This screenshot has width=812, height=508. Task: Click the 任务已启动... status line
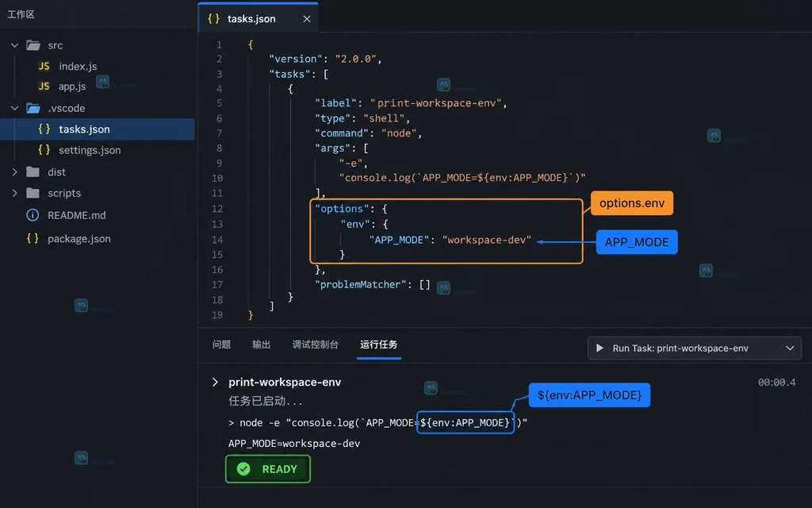(265, 401)
